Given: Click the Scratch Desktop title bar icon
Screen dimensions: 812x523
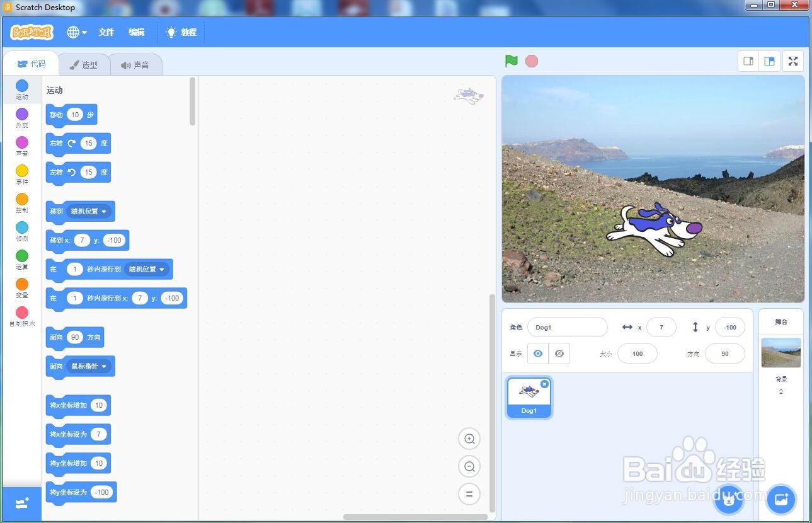Looking at the screenshot, I should [x=8, y=8].
